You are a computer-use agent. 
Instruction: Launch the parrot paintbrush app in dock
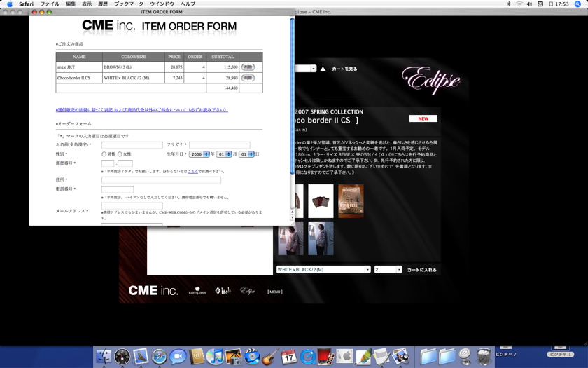coord(363,356)
